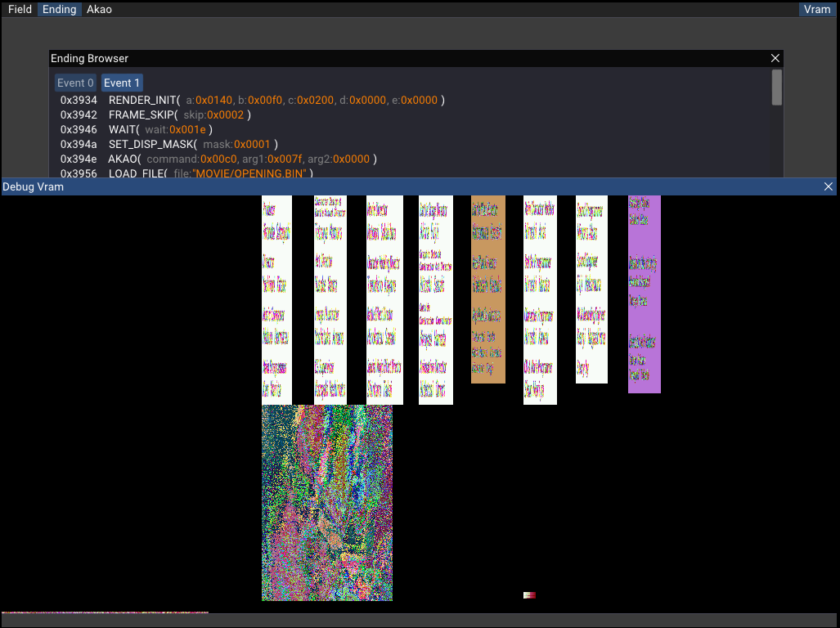Open the Akao menu
Screen dimensions: 840x628
[x=99, y=10]
